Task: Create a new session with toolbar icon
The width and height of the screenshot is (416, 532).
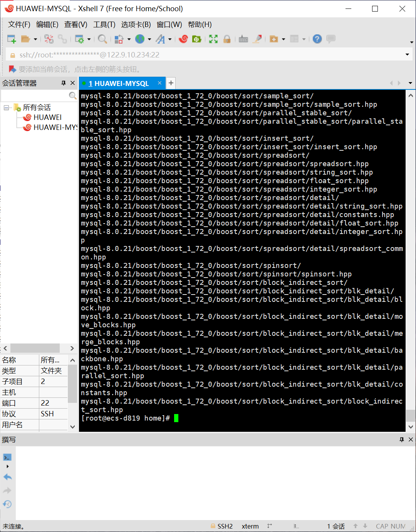Action: click(x=12, y=39)
